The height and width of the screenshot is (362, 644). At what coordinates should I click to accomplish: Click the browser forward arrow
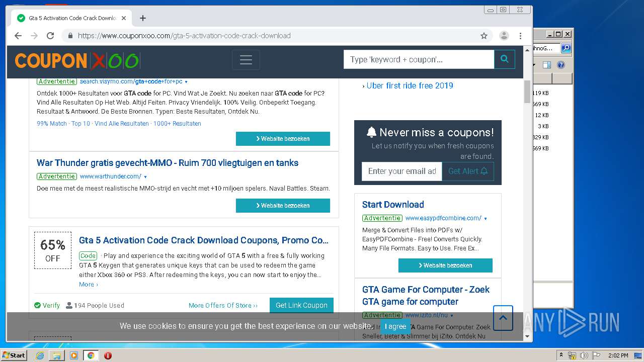[34, 36]
